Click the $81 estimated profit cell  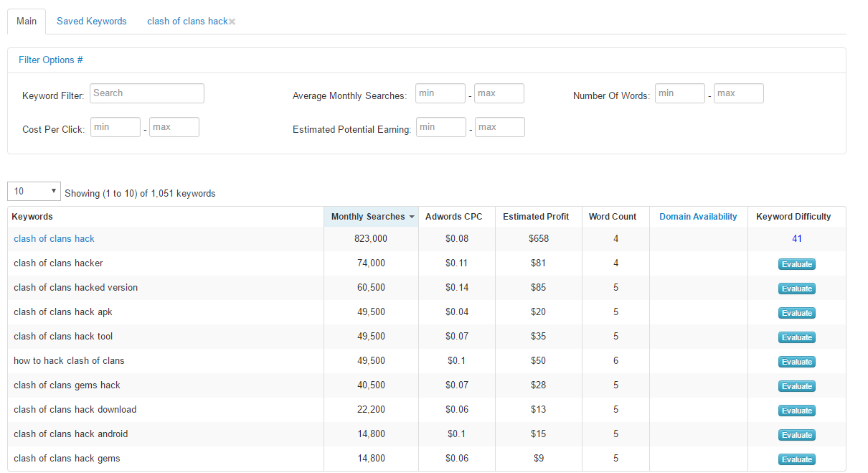(x=538, y=263)
